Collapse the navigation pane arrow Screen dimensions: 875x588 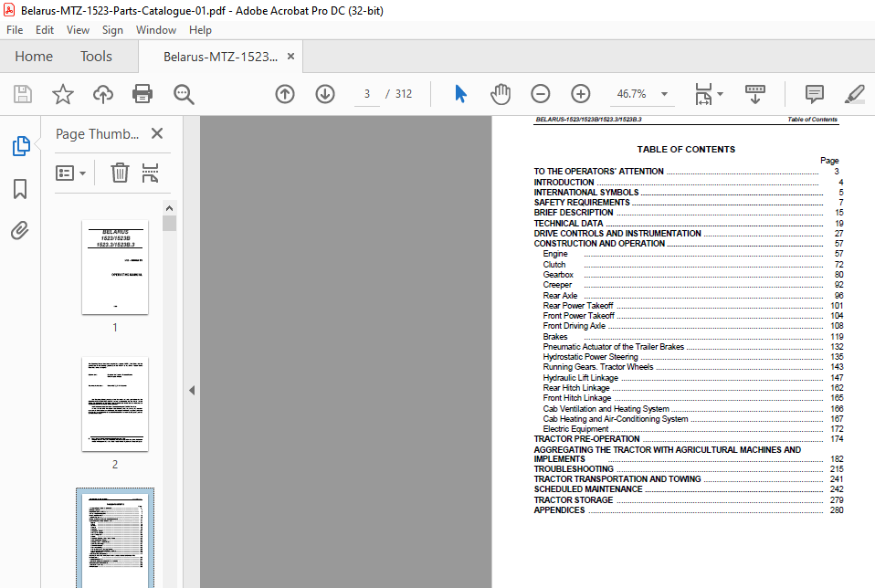192,391
